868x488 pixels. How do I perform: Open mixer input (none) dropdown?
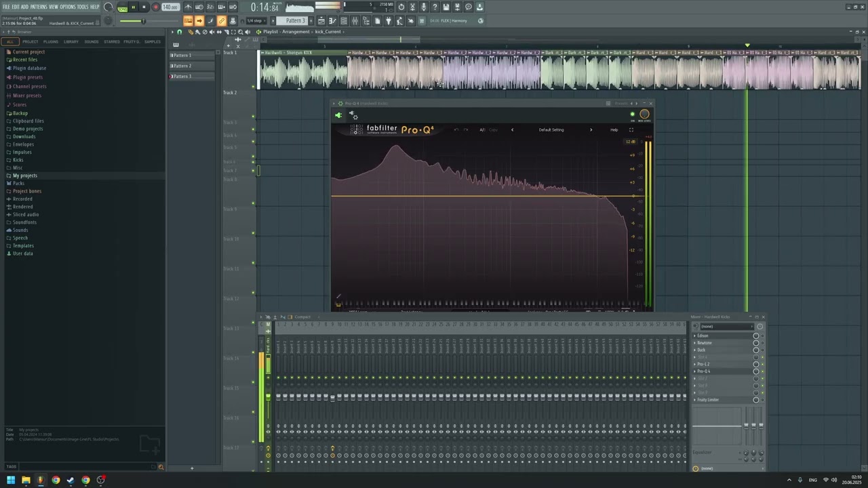point(726,327)
